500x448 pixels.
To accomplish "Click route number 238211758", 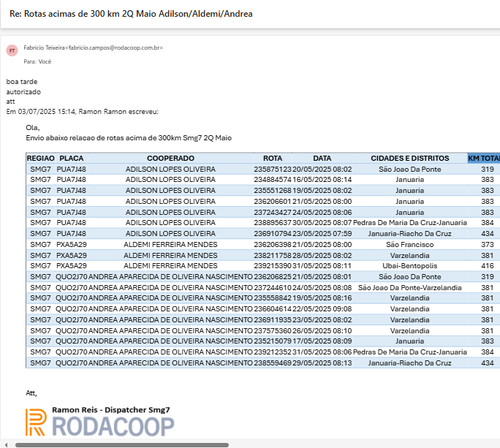I will (x=273, y=256).
